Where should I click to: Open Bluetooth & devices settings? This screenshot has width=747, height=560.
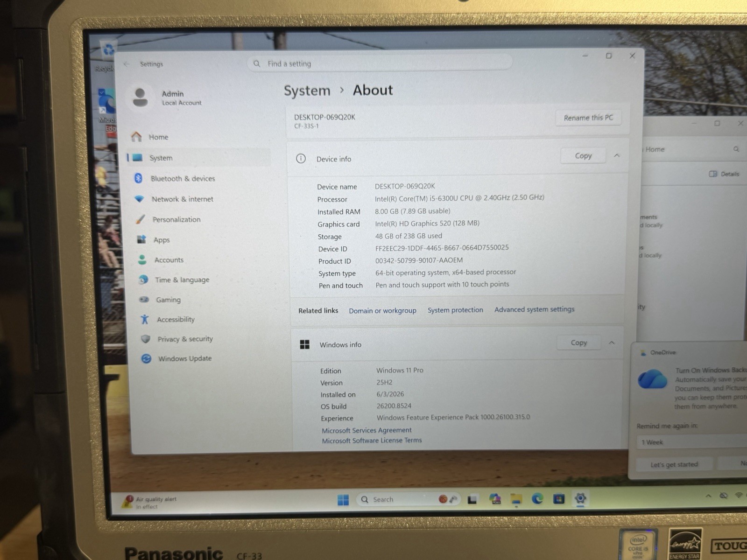click(183, 178)
